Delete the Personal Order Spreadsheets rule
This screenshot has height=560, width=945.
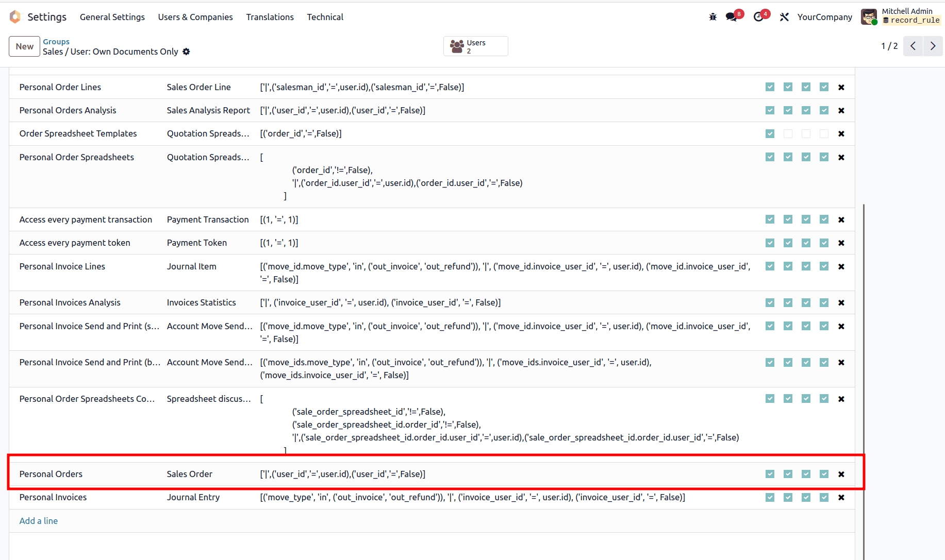pyautogui.click(x=841, y=157)
